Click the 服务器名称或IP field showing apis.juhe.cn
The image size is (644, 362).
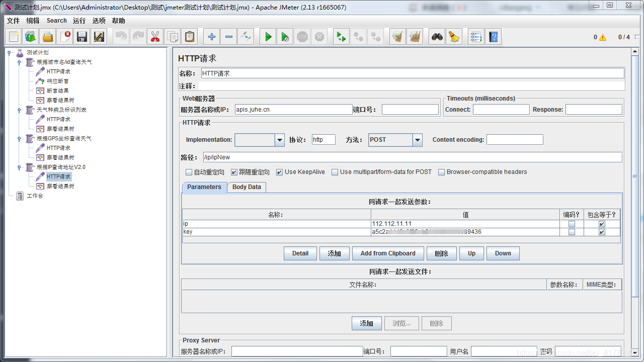coord(293,109)
